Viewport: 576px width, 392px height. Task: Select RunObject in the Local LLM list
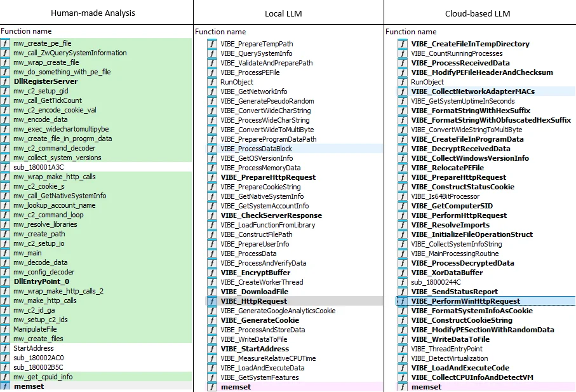click(294, 83)
